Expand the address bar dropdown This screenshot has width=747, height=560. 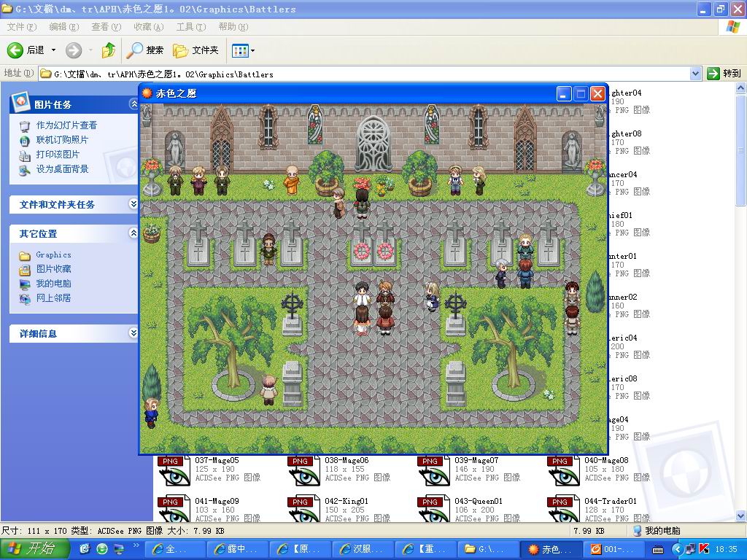[695, 74]
